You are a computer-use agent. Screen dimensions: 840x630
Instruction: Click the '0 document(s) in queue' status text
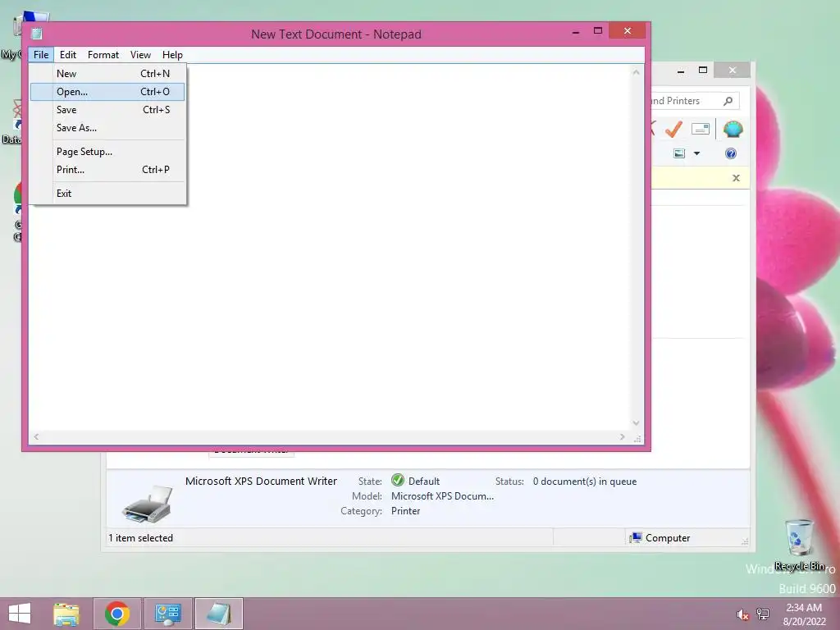click(584, 482)
